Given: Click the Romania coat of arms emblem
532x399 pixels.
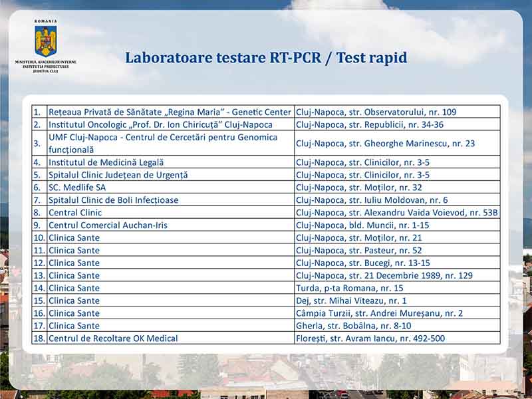Looking at the screenshot, I should point(45,41).
